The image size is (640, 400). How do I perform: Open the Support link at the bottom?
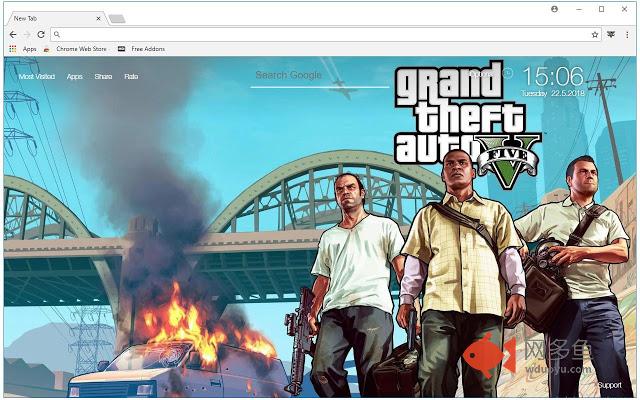coord(610,385)
